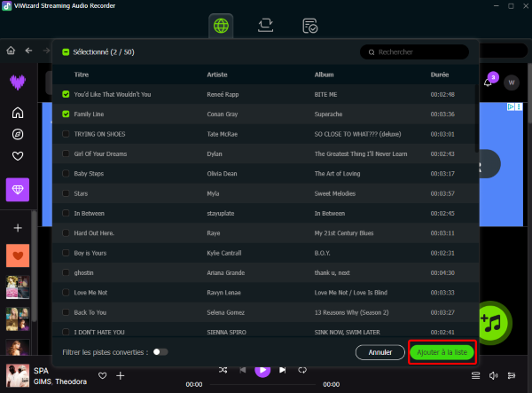Open the converted history tab icon
This screenshot has width=532, height=393.
point(309,26)
